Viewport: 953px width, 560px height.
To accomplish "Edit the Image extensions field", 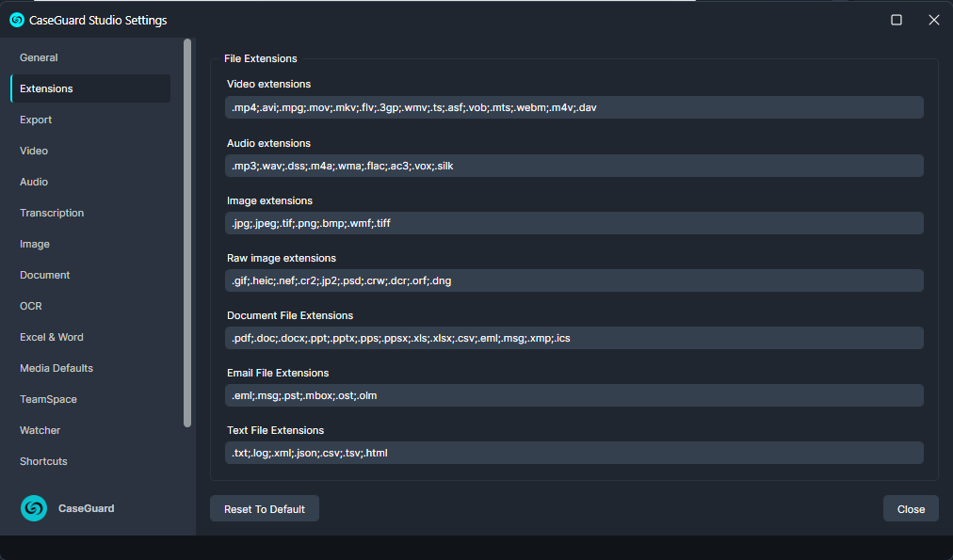I will coord(573,223).
